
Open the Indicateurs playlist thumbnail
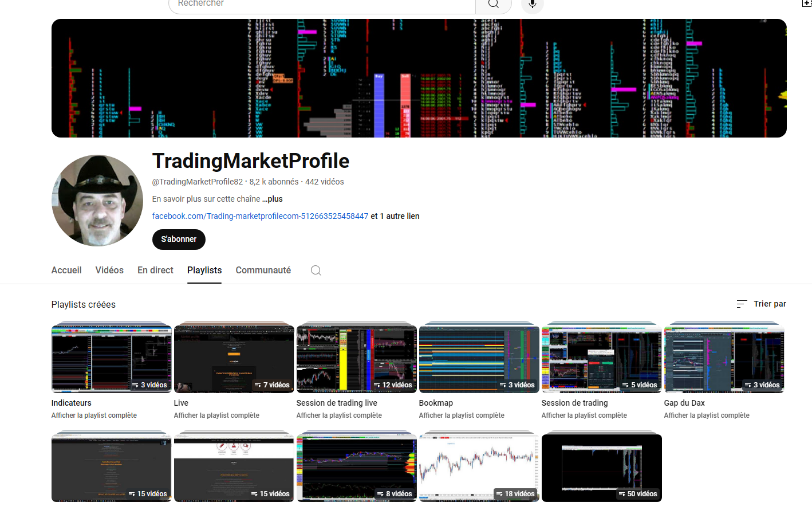[x=112, y=359]
